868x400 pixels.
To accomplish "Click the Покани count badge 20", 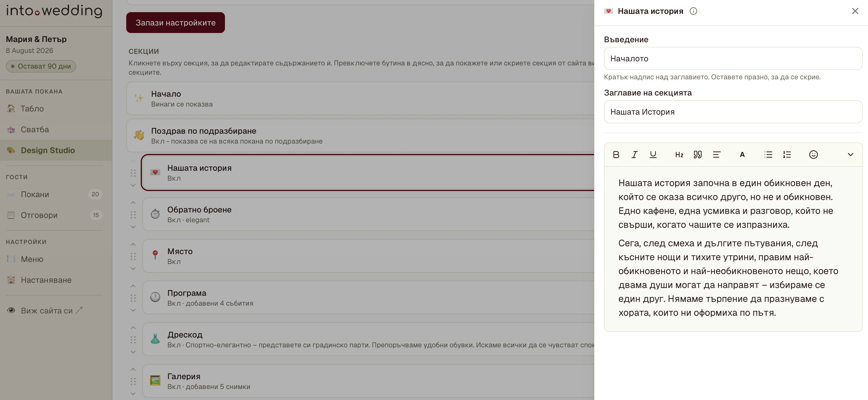I will [95, 194].
